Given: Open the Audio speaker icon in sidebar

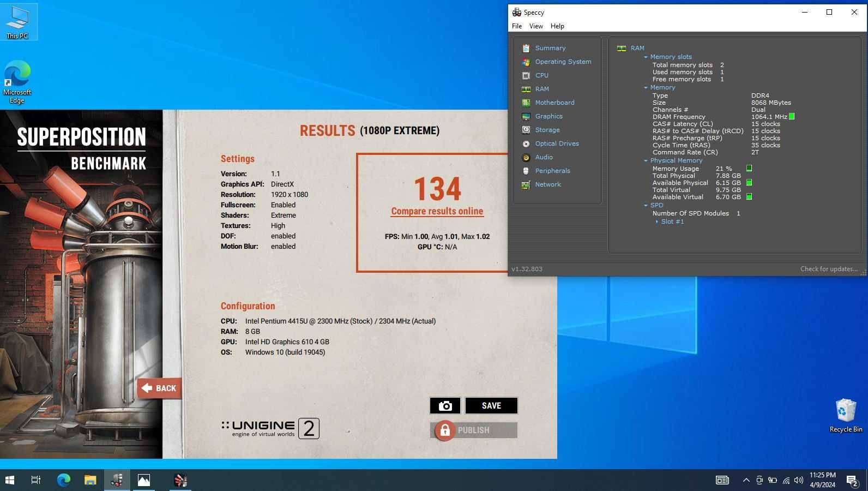Looking at the screenshot, I should (x=526, y=157).
